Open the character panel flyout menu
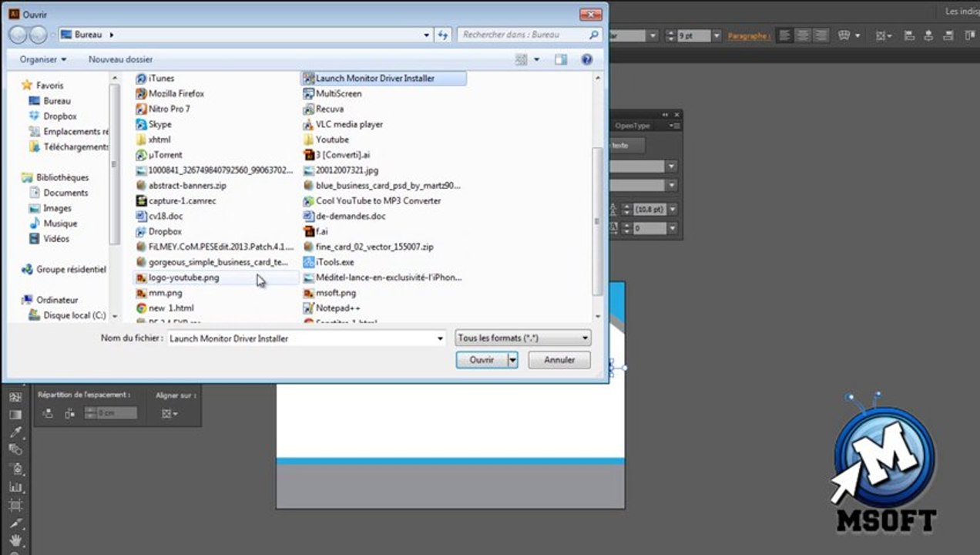Screen dimensions: 980x555 pyautogui.click(x=675, y=125)
